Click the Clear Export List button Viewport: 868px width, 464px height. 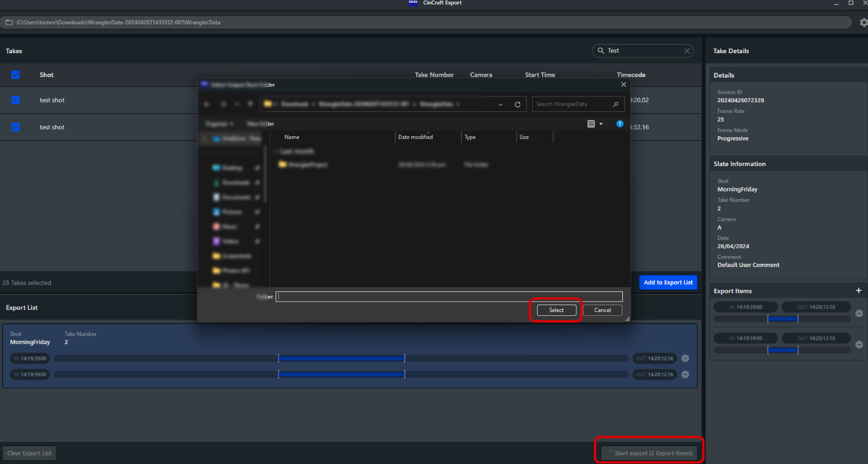tap(29, 453)
